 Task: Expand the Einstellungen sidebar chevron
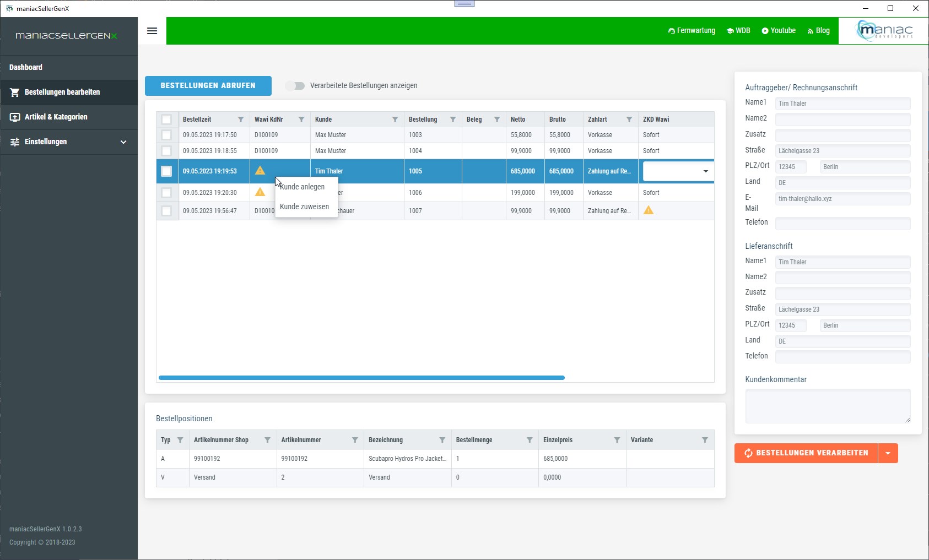pyautogui.click(x=123, y=142)
